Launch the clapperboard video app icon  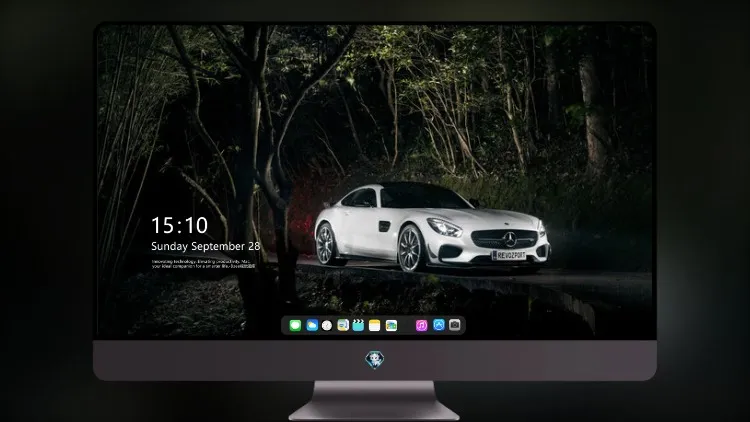358,325
